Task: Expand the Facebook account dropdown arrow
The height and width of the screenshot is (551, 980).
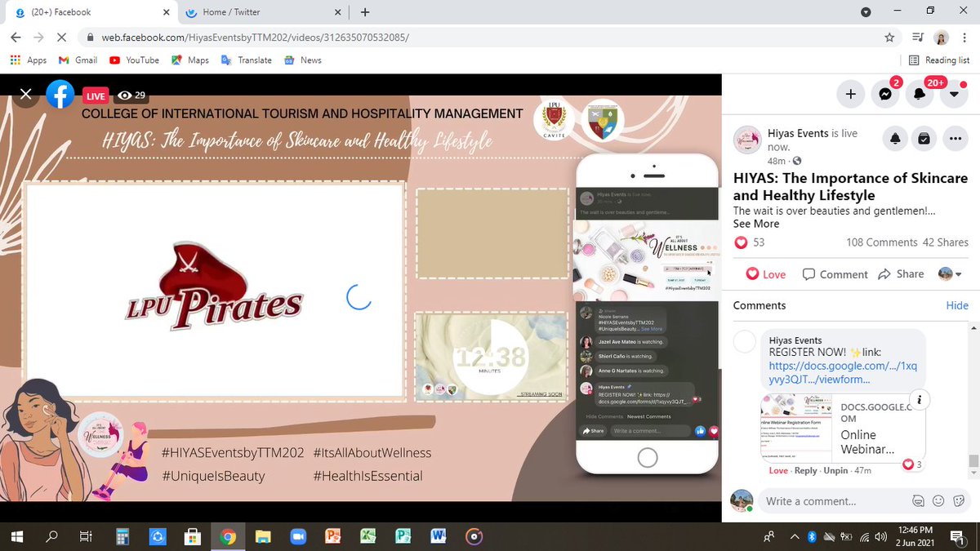Action: tap(954, 95)
